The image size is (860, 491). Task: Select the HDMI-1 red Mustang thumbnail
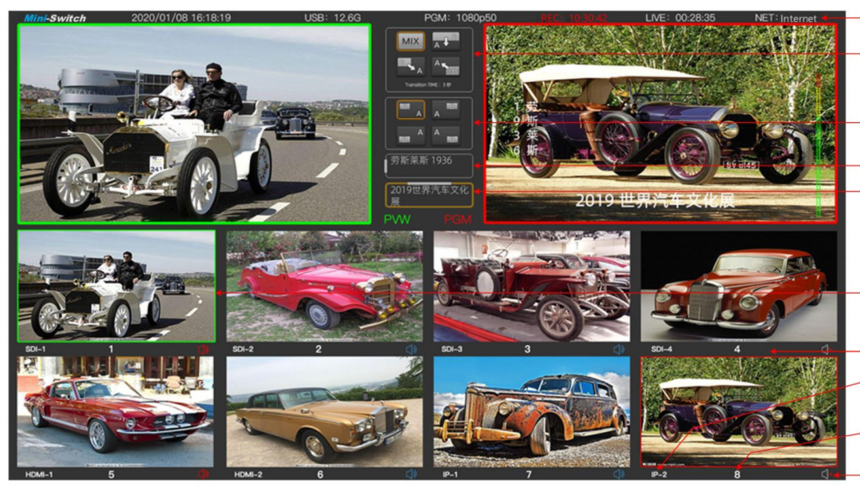point(115,411)
